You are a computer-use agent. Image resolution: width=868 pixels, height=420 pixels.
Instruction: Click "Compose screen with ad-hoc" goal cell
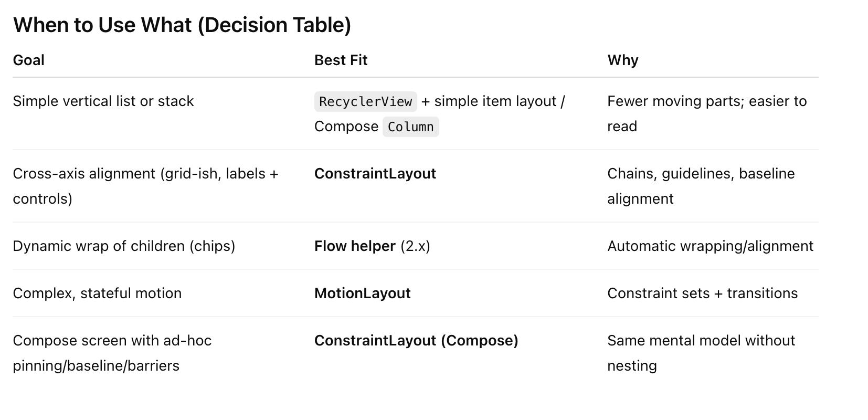(112, 341)
